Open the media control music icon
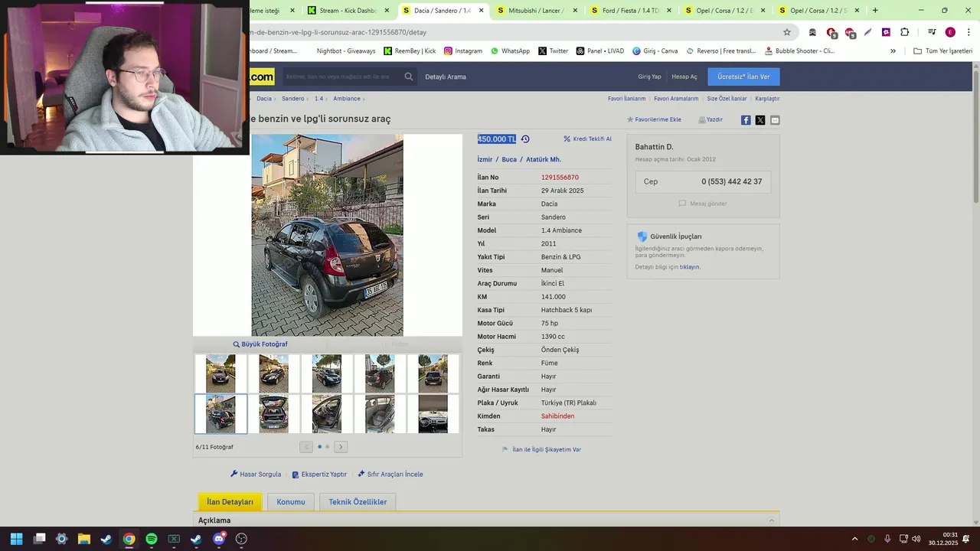Viewport: 980px width, 551px height. click(x=932, y=32)
